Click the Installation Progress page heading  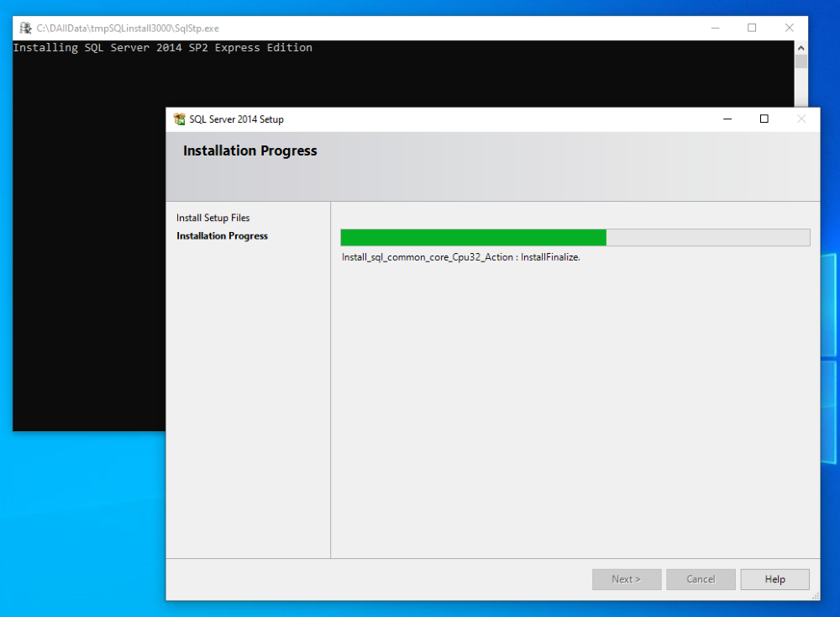click(x=249, y=150)
